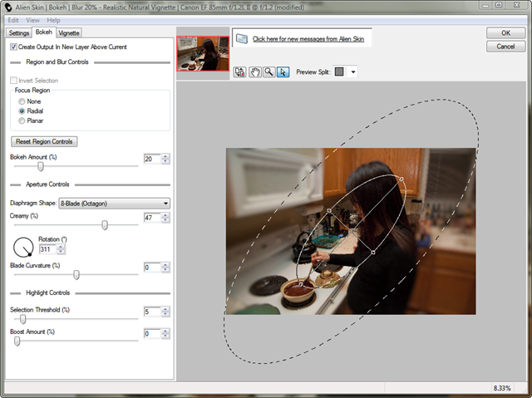
Task: Open the Preview Split dropdown arrow
Action: point(353,72)
